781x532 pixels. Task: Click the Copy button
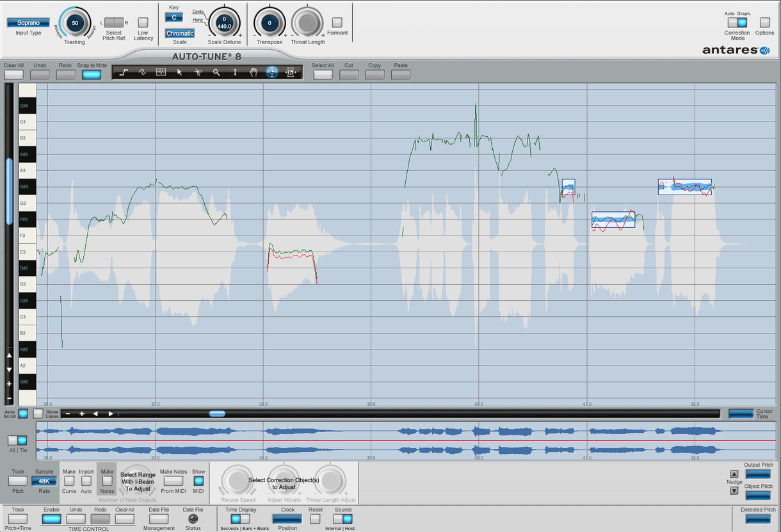pos(374,75)
